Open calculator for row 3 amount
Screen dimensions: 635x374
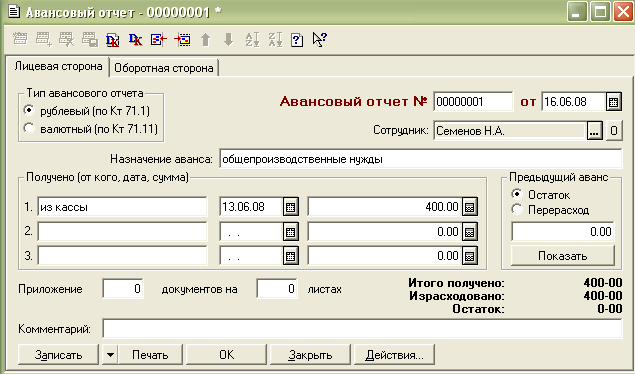pos(469,256)
